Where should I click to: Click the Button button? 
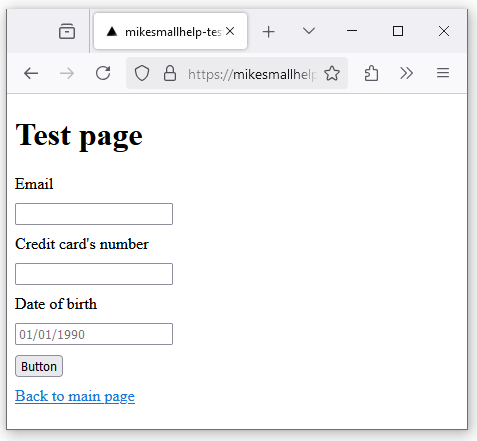[x=39, y=366]
